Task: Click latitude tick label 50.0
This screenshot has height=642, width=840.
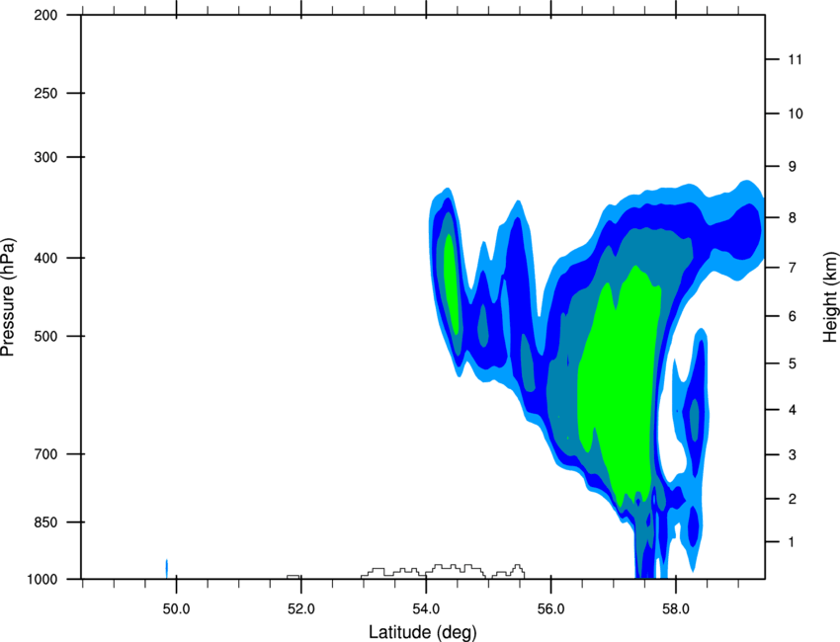Action: 176,609
